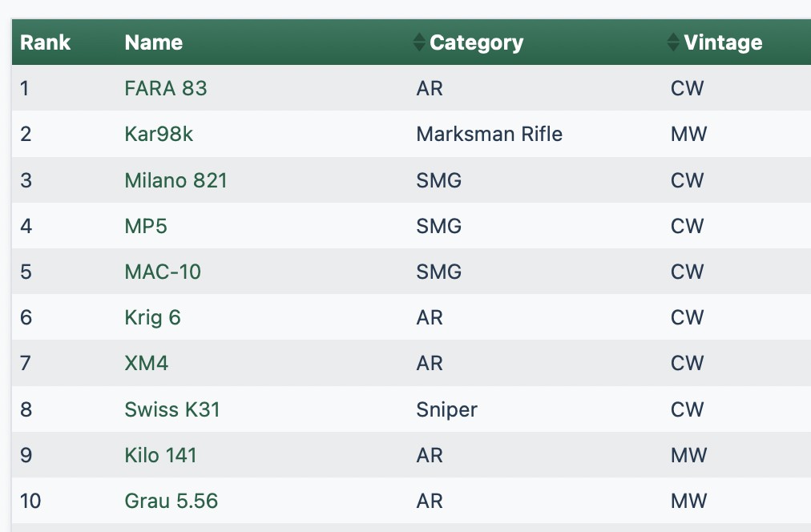Sort table by Vintage column header
The height and width of the screenshot is (532, 811).
click(723, 42)
